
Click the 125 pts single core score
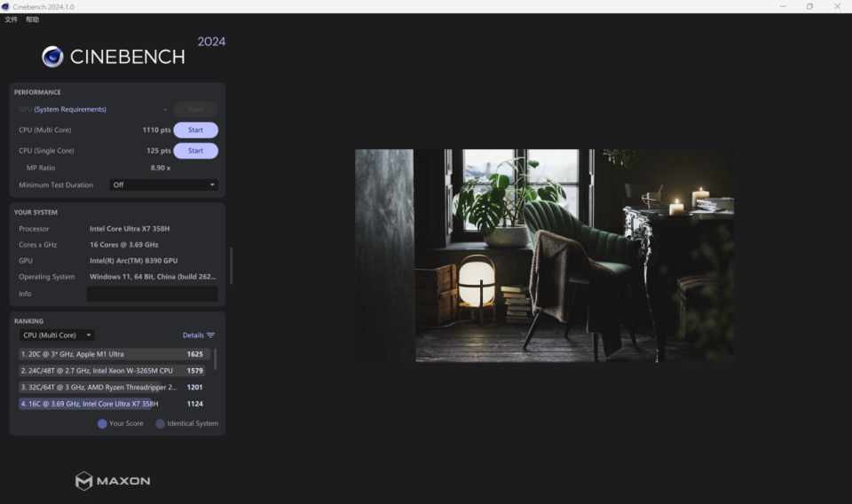(159, 151)
